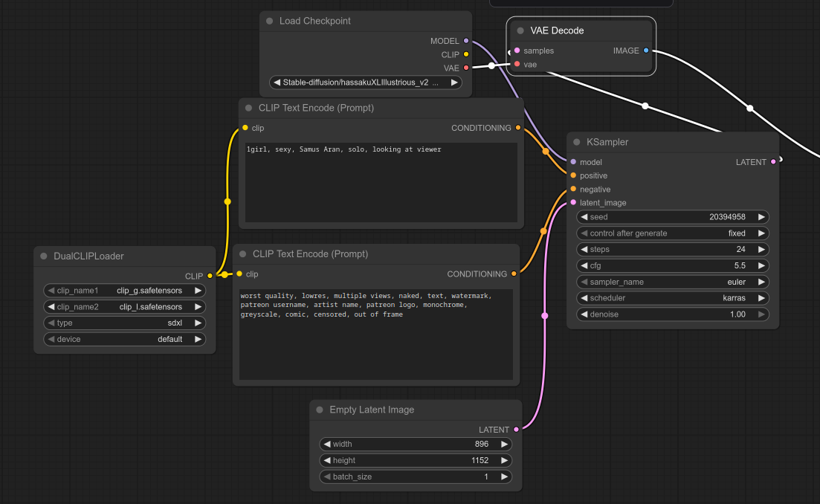Decrease the denoise value with left arrow
The height and width of the screenshot is (504, 820).
[584, 314]
